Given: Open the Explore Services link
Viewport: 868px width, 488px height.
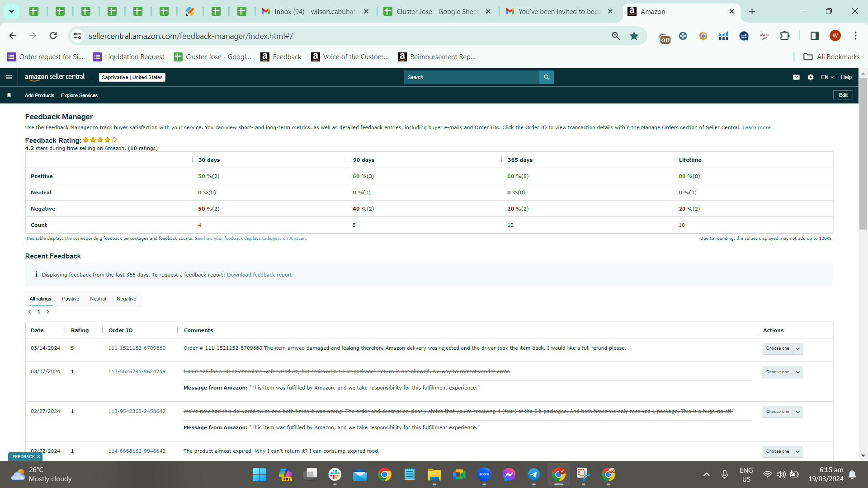Looking at the screenshot, I should [80, 95].
